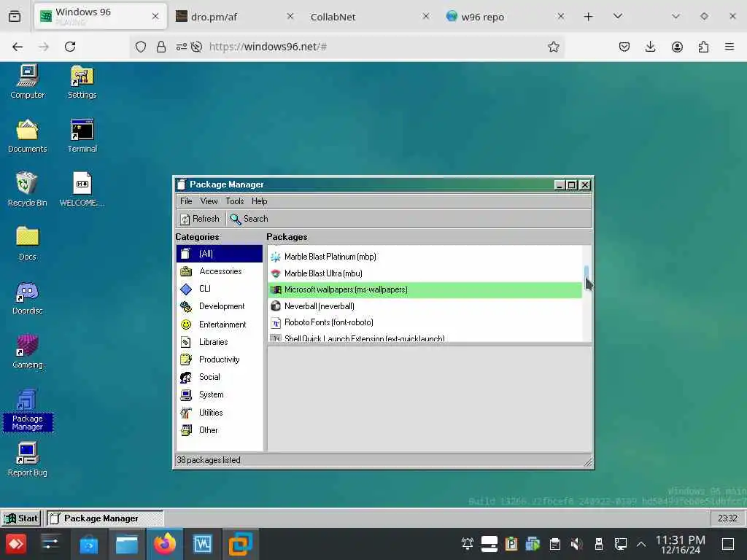Select the Productivity category
This screenshot has height=560, width=747.
(219, 359)
